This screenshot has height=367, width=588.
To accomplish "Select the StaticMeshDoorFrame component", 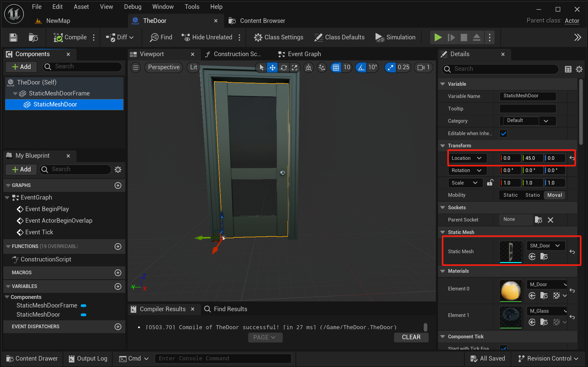I will [59, 93].
